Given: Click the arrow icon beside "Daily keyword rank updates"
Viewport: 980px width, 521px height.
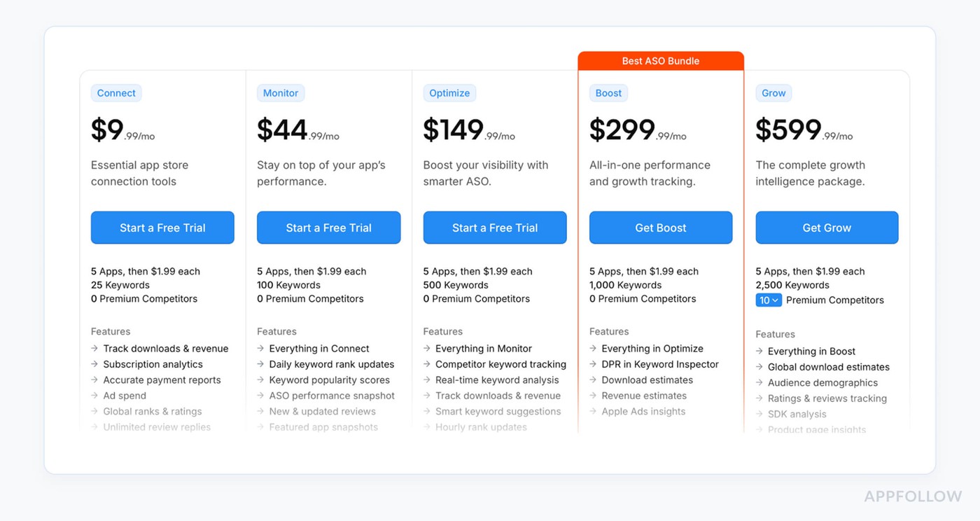Looking at the screenshot, I should tap(260, 364).
